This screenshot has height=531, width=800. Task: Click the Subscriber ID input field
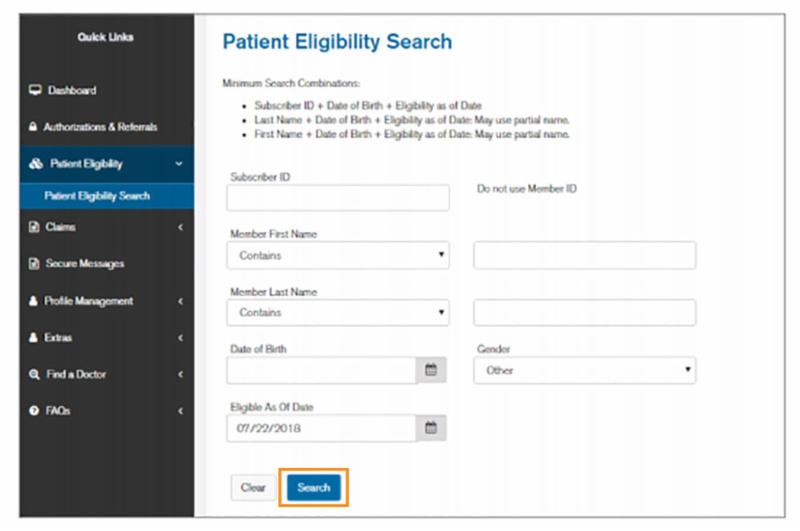(337, 198)
